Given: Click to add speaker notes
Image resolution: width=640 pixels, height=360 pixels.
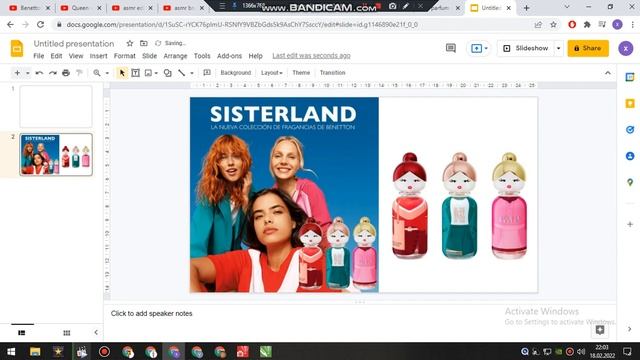Looking at the screenshot, I should click(151, 313).
